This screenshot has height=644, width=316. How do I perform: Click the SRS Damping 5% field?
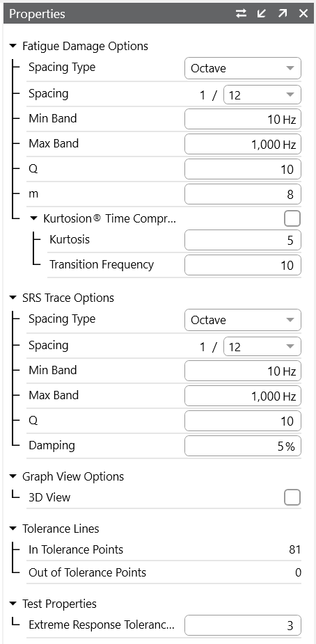[243, 446]
